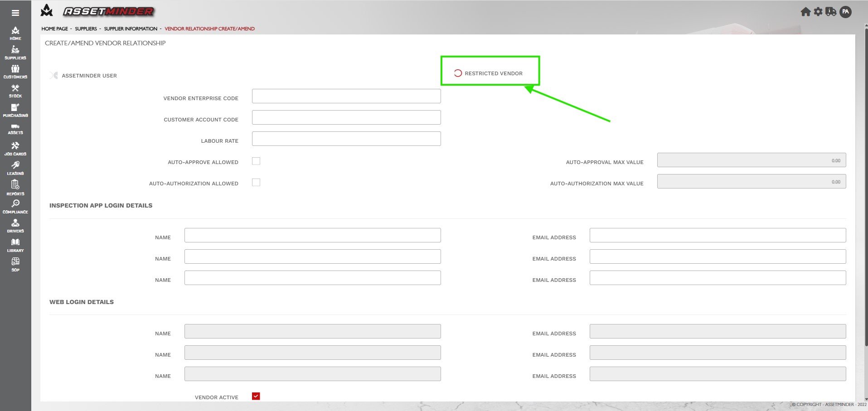Viewport: 868px width, 411px height.
Task: Select the Restricted Vendor radio button
Action: click(458, 73)
